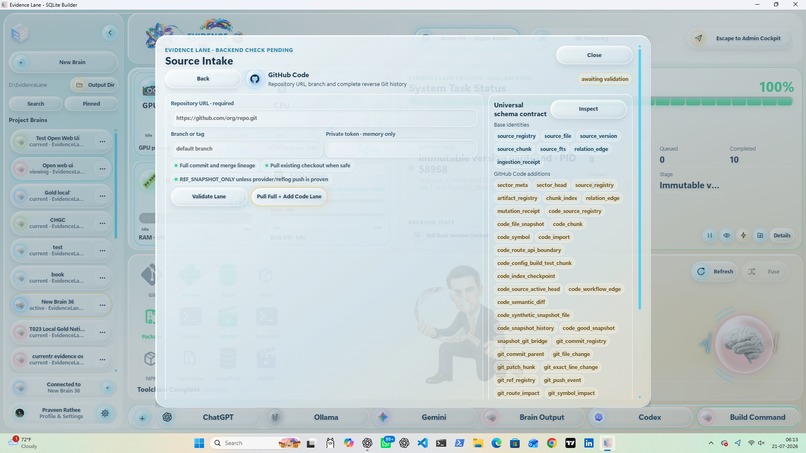Open WhatsApp from the taskbar
This screenshot has height=453, width=806.
tap(386, 443)
